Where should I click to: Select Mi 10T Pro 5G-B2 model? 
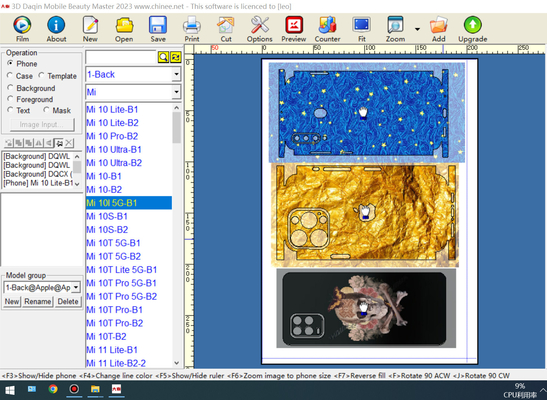pos(129,296)
